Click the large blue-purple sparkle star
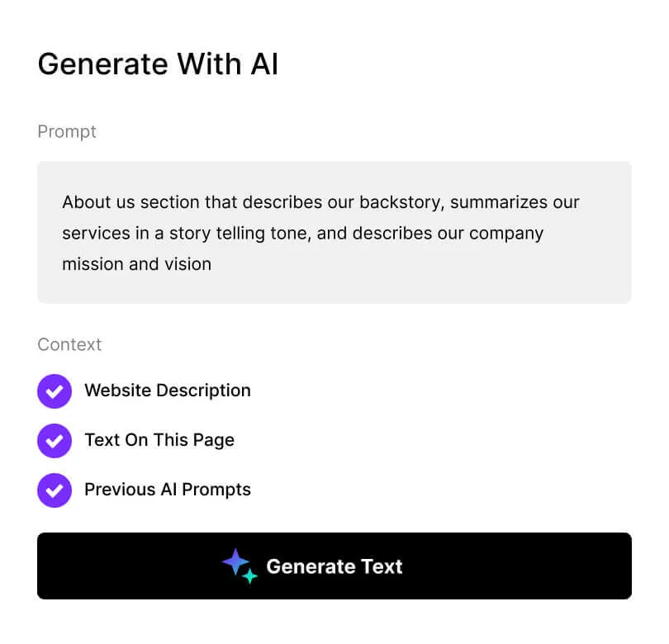 tap(235, 562)
